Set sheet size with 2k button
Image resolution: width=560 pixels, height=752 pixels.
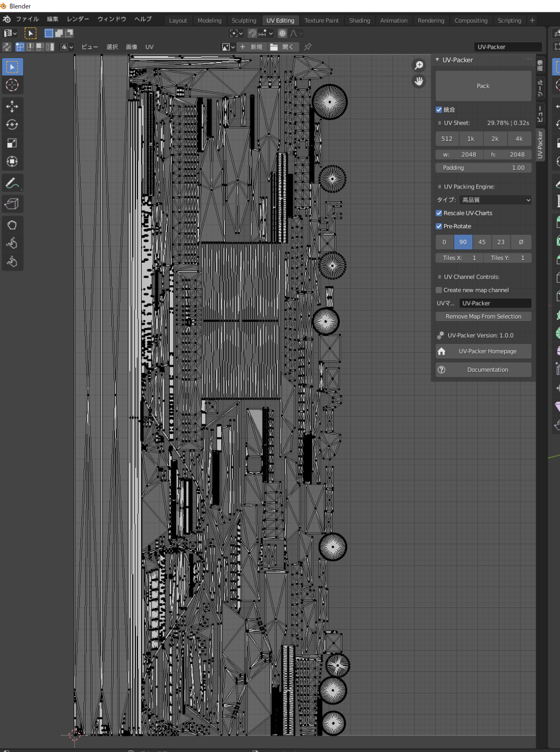(495, 139)
